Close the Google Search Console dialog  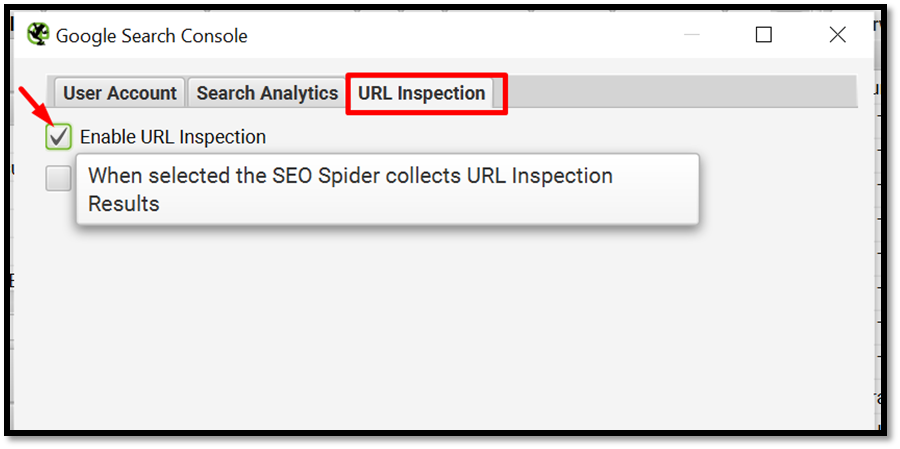pyautogui.click(x=837, y=35)
